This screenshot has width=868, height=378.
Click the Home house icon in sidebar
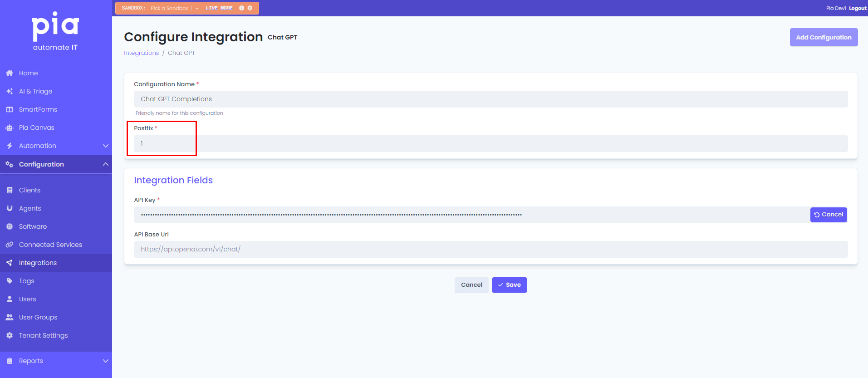tap(10, 73)
